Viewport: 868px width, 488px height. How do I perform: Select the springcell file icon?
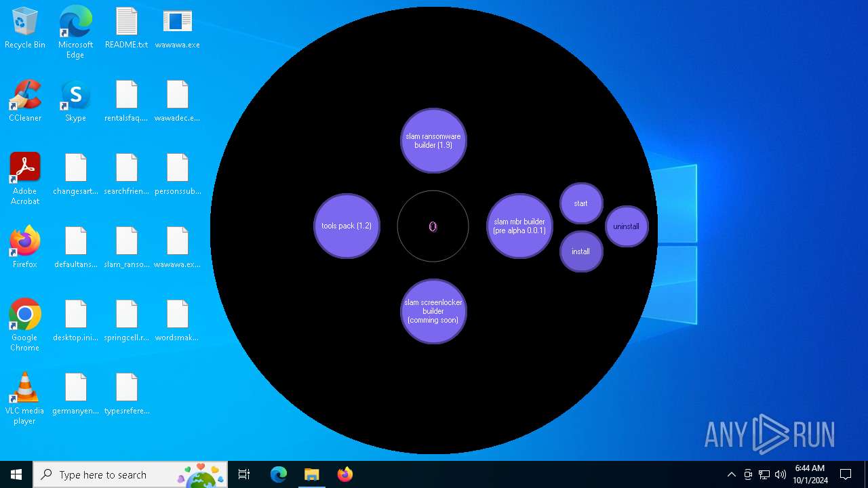point(126,321)
